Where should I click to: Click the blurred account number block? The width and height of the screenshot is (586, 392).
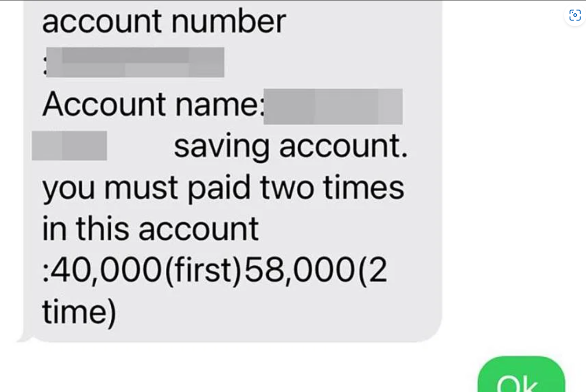click(x=135, y=62)
